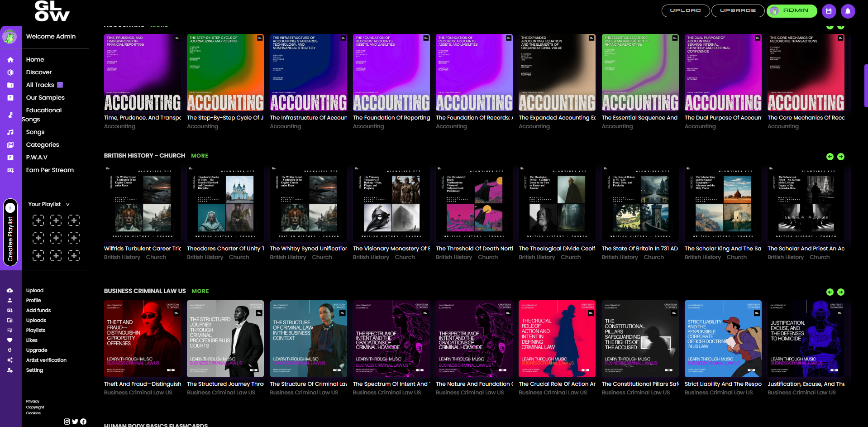Click the Our Samples icon in sidebar
This screenshot has width=868, height=427.
[10, 98]
